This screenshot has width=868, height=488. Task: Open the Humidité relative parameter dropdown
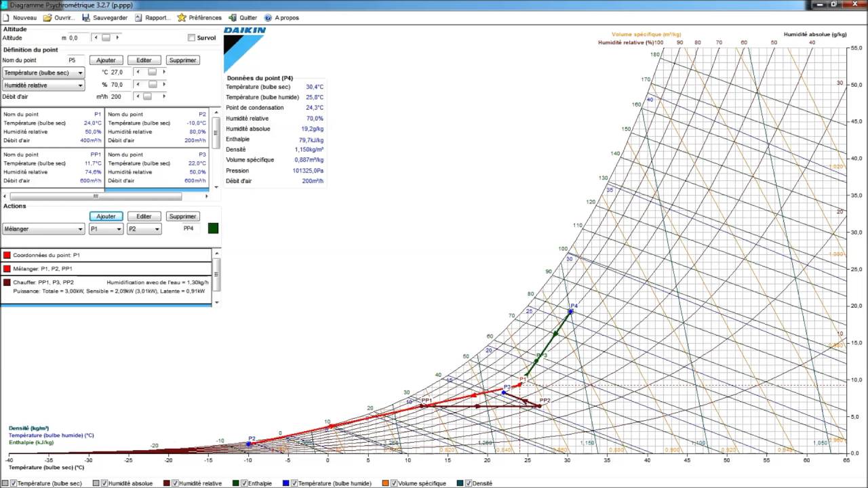(x=43, y=85)
